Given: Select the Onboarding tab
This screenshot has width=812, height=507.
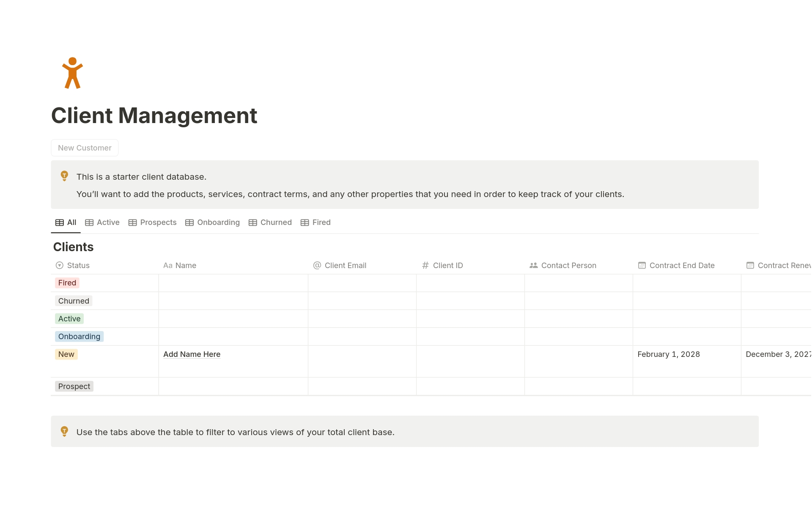Looking at the screenshot, I should click(x=213, y=222).
